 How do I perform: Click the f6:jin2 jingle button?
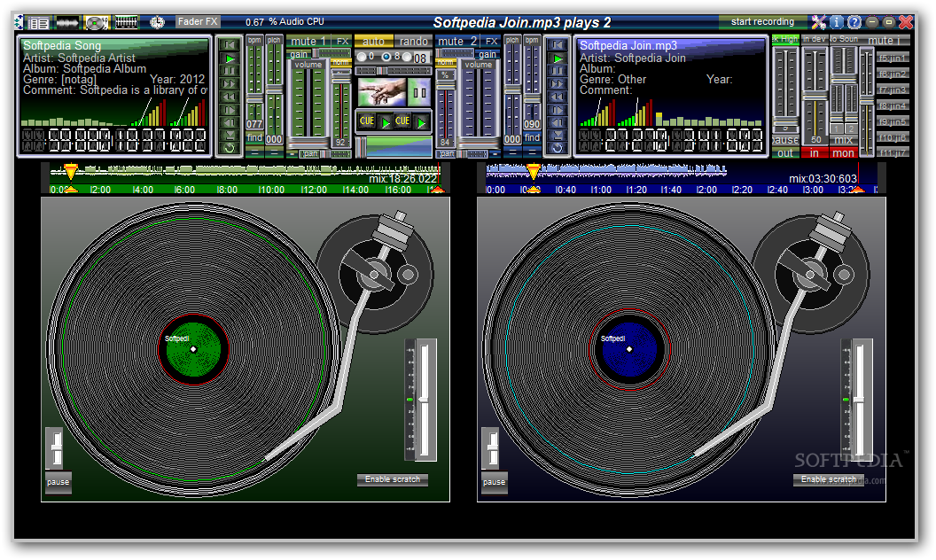893,74
